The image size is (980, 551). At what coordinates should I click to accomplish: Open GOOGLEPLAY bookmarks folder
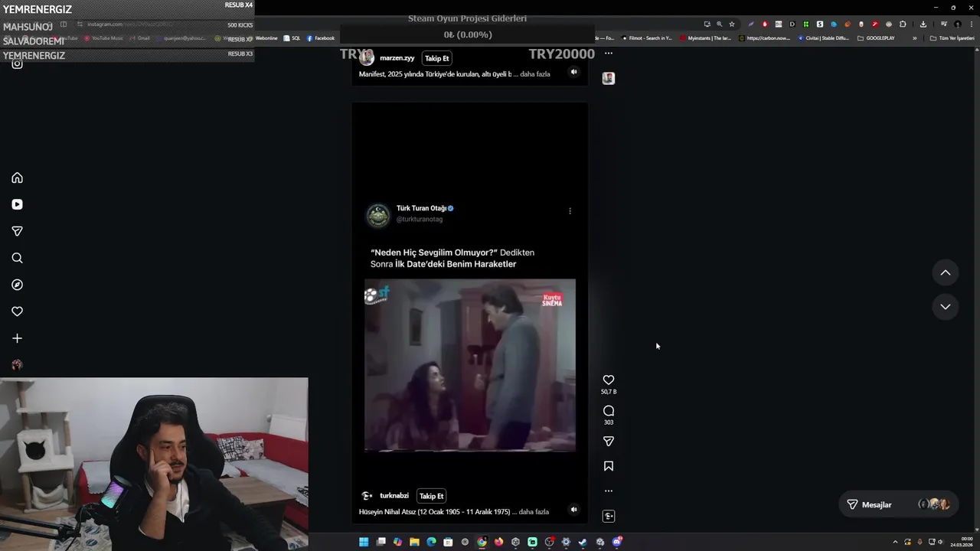pyautogui.click(x=876, y=38)
